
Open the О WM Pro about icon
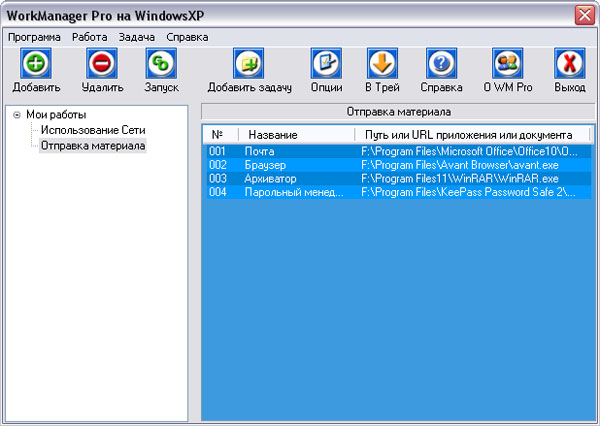click(507, 63)
